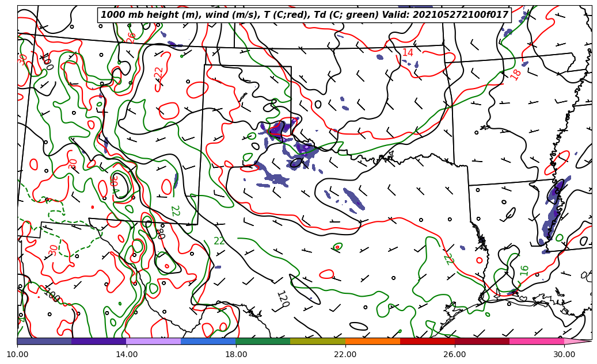Click the green 16 dewpoint contour label
The width and height of the screenshot is (597, 364).
(x=524, y=270)
